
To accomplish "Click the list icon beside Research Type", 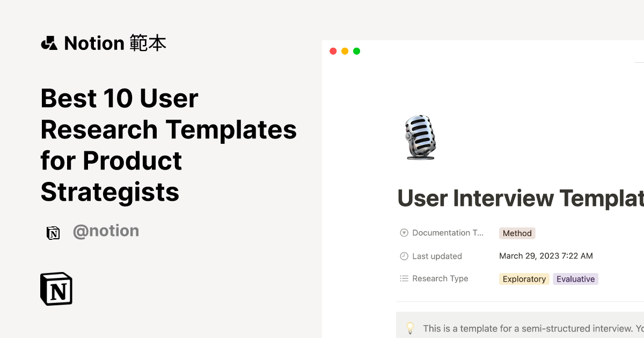I will click(404, 278).
